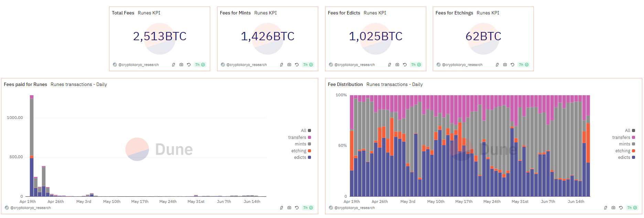Open the Fees paid for Runes title link
644x218 pixels.
(x=25, y=85)
